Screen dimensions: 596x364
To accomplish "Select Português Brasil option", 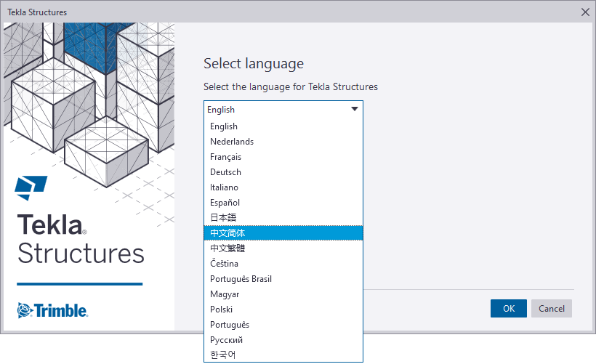I will [x=283, y=279].
